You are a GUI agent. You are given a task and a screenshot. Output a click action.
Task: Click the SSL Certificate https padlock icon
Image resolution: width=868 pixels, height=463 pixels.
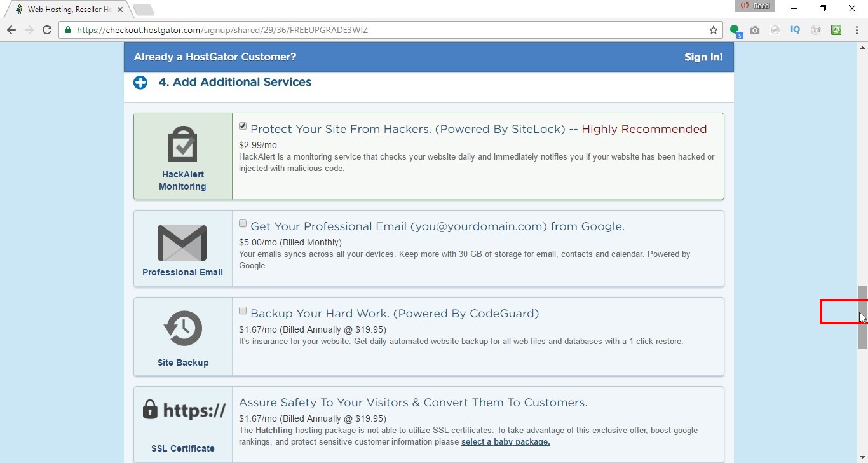tap(184, 410)
